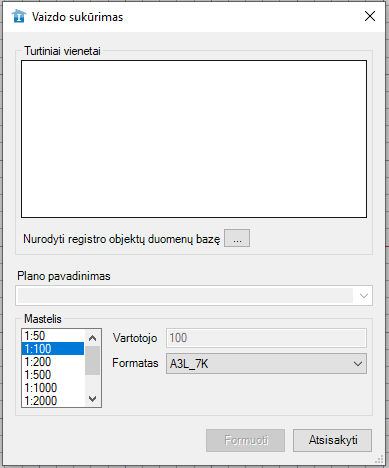Click the Formuoti button

point(245,440)
